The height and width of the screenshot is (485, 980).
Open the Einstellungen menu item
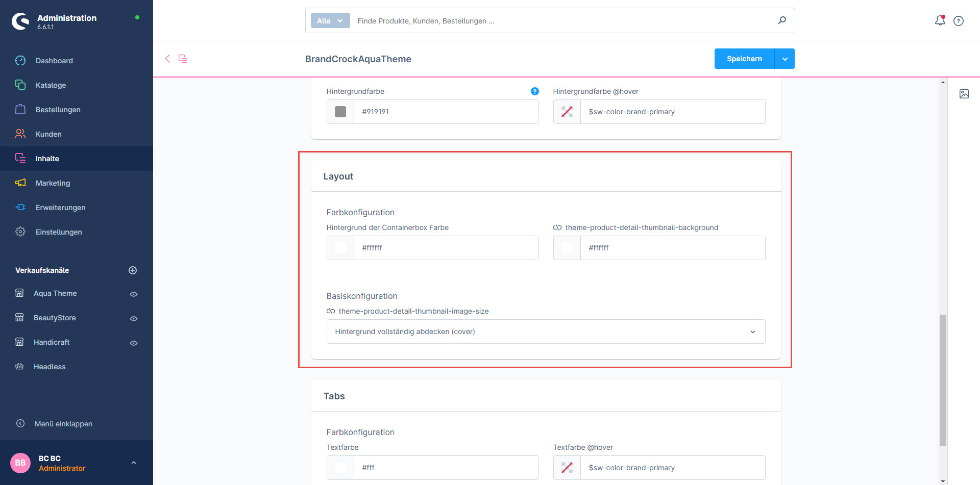[x=59, y=232]
